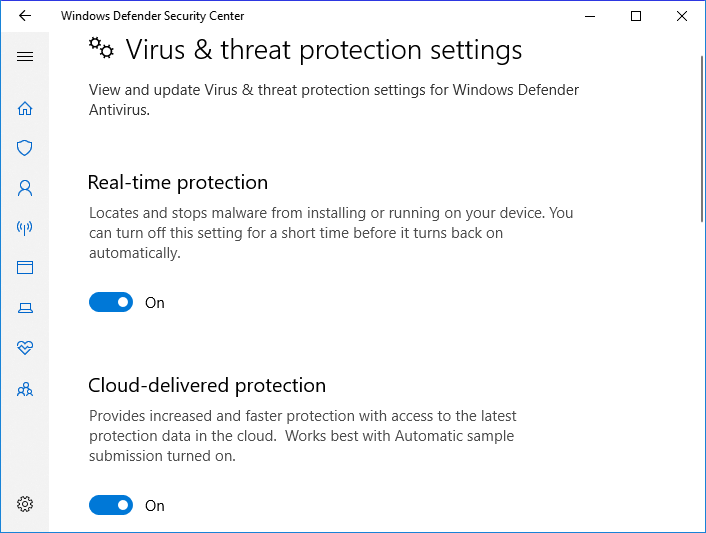Open Virus & threat protection shield icon
706x533 pixels.
click(25, 148)
